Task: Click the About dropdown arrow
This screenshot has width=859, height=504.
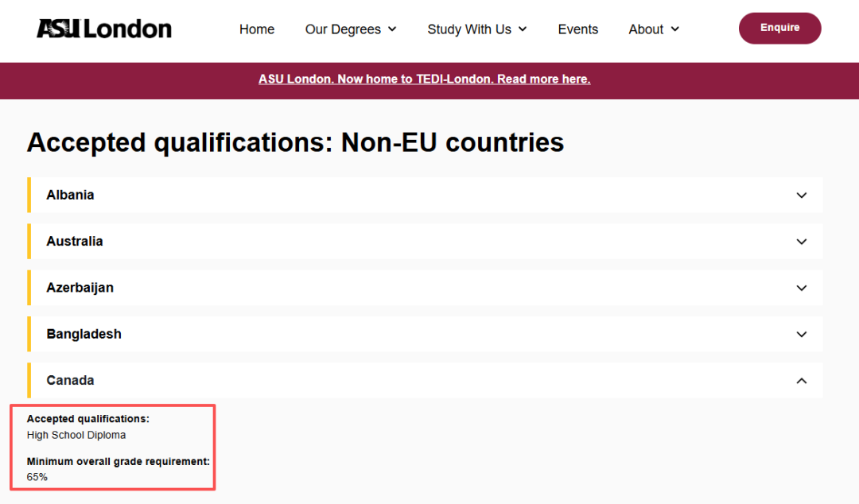Action: [675, 29]
